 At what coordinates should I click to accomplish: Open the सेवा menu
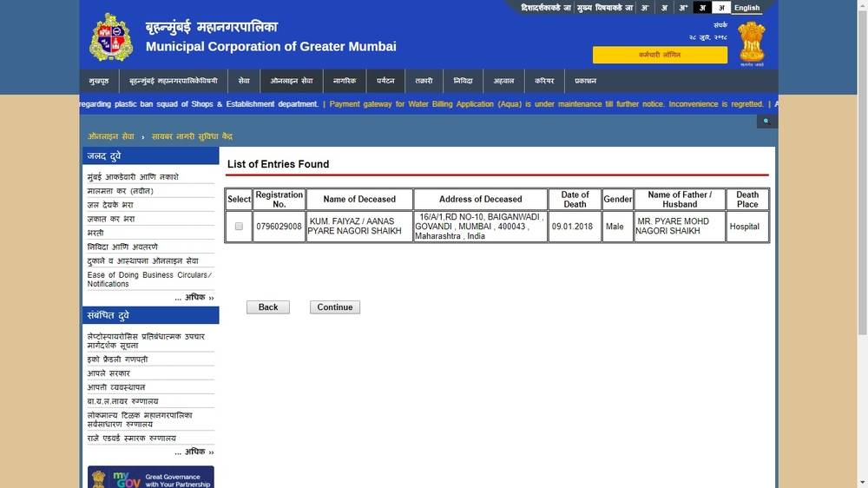click(244, 81)
